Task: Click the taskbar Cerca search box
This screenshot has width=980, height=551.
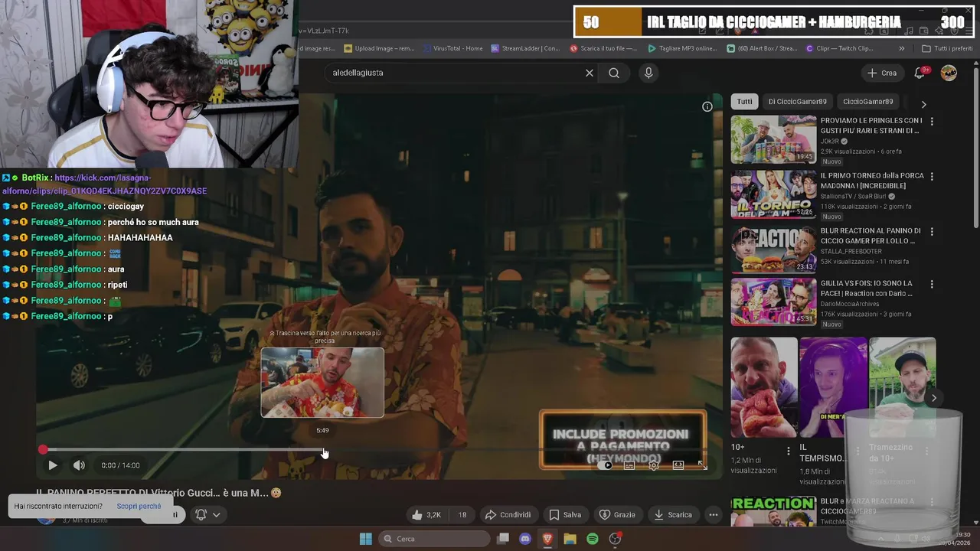Action: coord(435,539)
